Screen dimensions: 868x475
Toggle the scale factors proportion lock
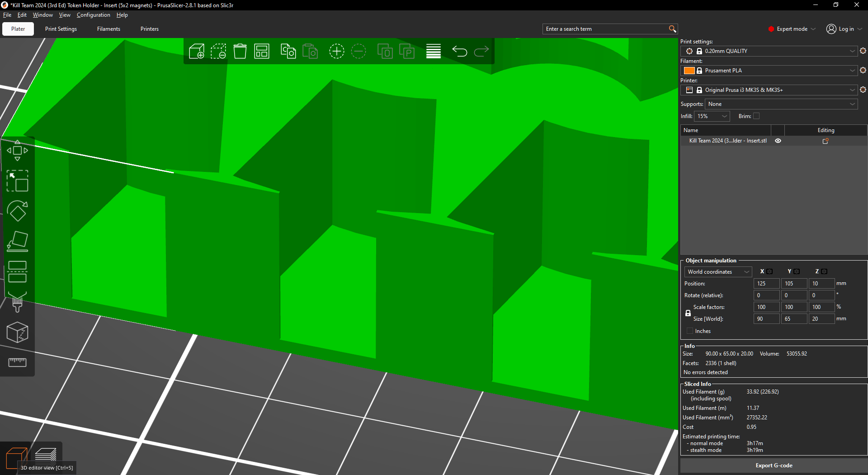688,313
